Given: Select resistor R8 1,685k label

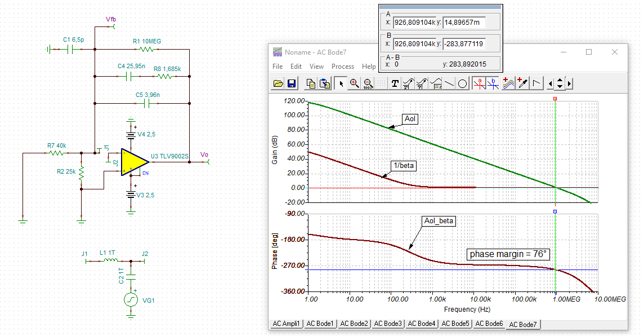Looking at the screenshot, I should [x=167, y=69].
